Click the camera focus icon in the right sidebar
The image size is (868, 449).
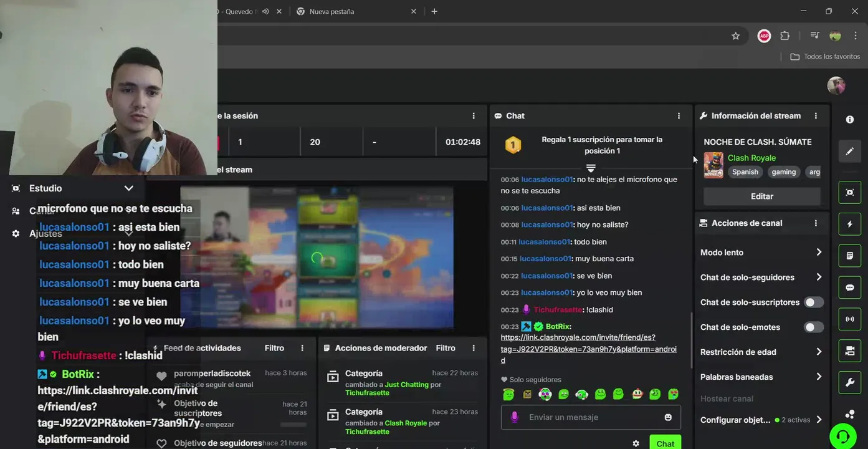pyautogui.click(x=849, y=193)
